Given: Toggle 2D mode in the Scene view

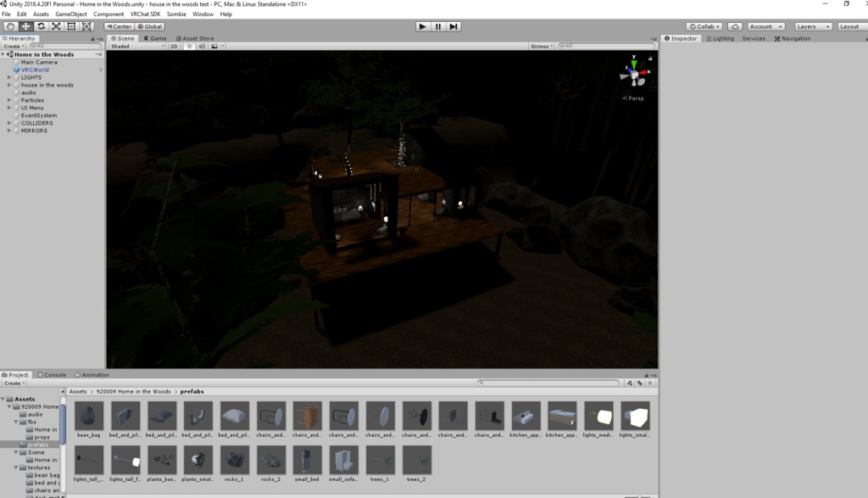Looking at the screenshot, I should click(175, 46).
